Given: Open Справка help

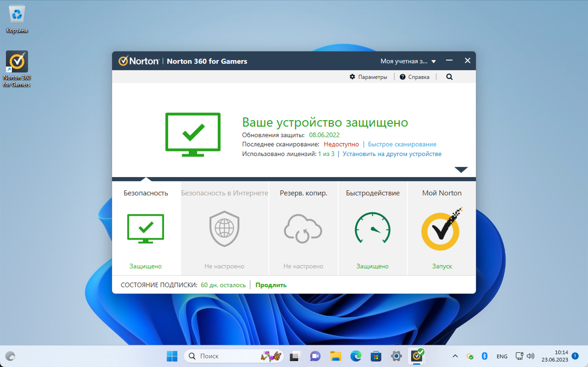Looking at the screenshot, I should (415, 77).
